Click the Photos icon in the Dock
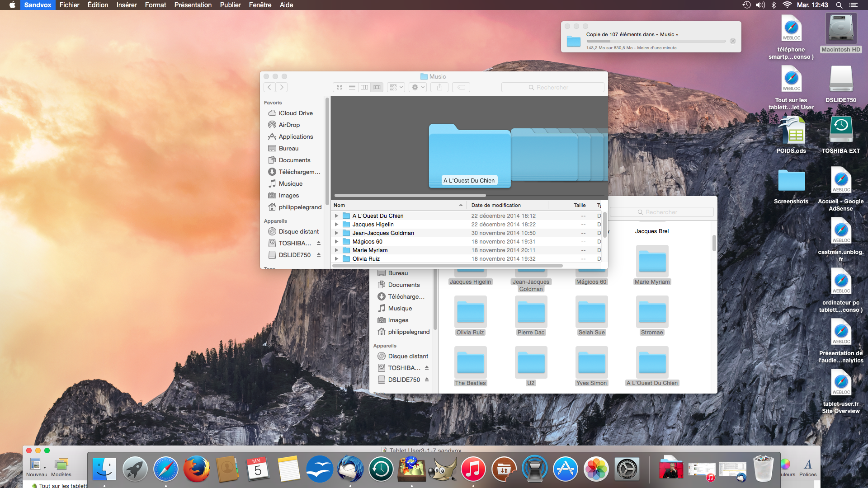Screen dimensions: 868x488 595,469
